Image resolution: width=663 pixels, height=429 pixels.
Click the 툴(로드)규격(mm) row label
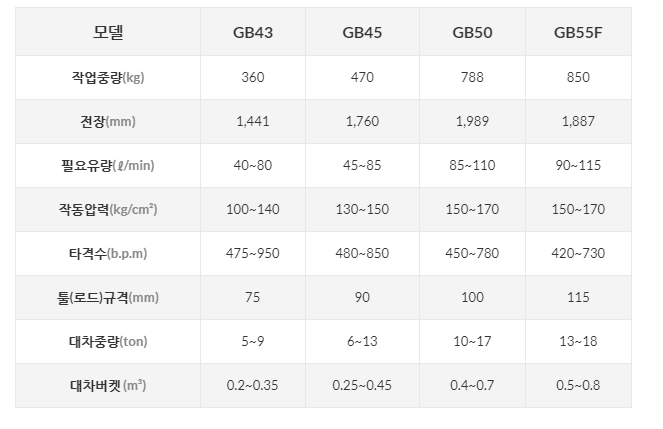[108, 297]
